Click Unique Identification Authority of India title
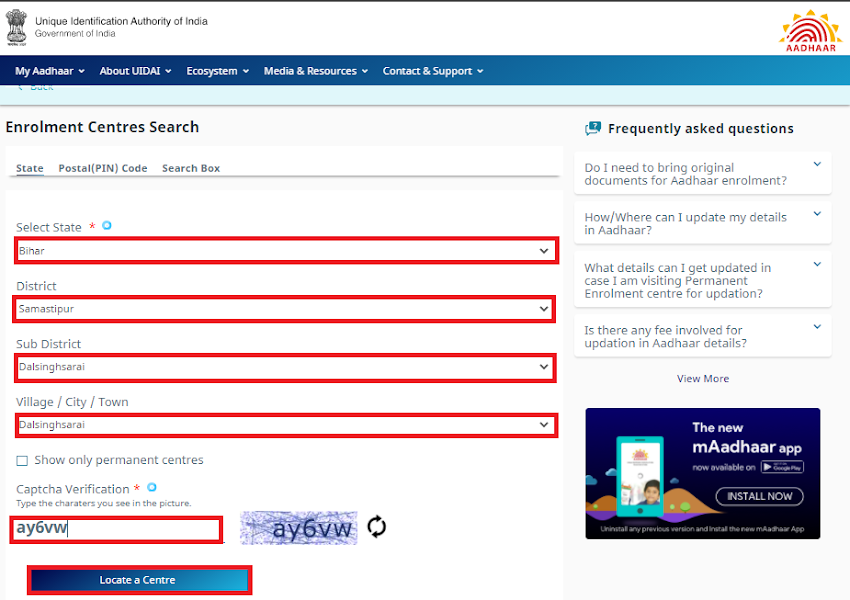Screen dimensions: 850x600 (x=121, y=21)
